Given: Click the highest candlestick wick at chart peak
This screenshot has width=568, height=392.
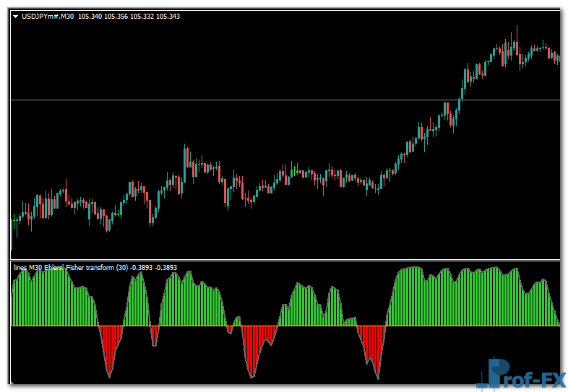Looking at the screenshot, I should pos(517,32).
